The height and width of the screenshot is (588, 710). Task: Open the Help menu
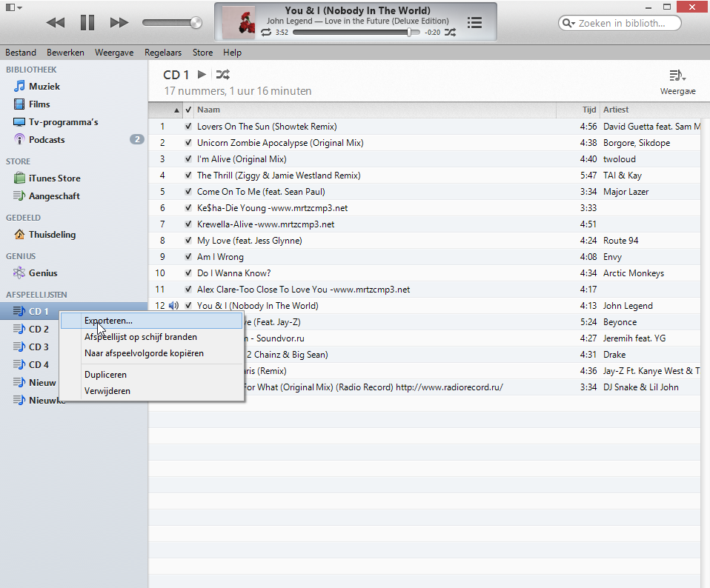pyautogui.click(x=232, y=53)
